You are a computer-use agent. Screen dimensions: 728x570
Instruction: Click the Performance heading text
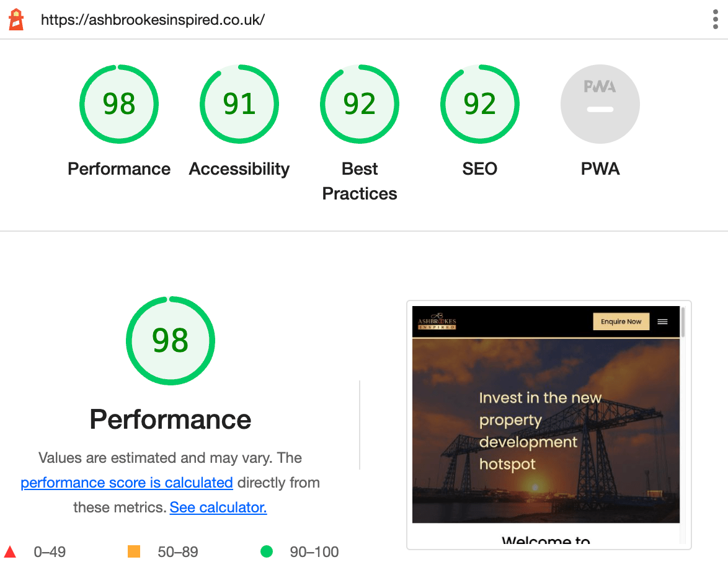click(x=171, y=419)
